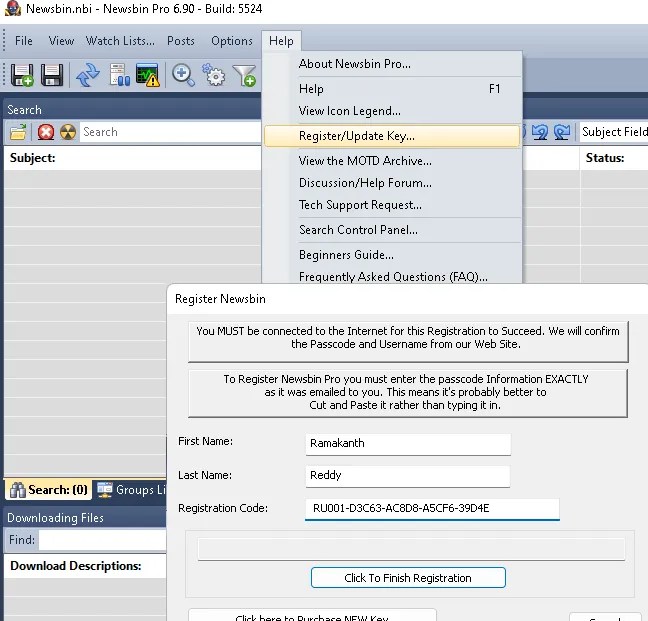Click the gears settings toolbar icon
This screenshot has width=648, height=621.
tap(213, 75)
